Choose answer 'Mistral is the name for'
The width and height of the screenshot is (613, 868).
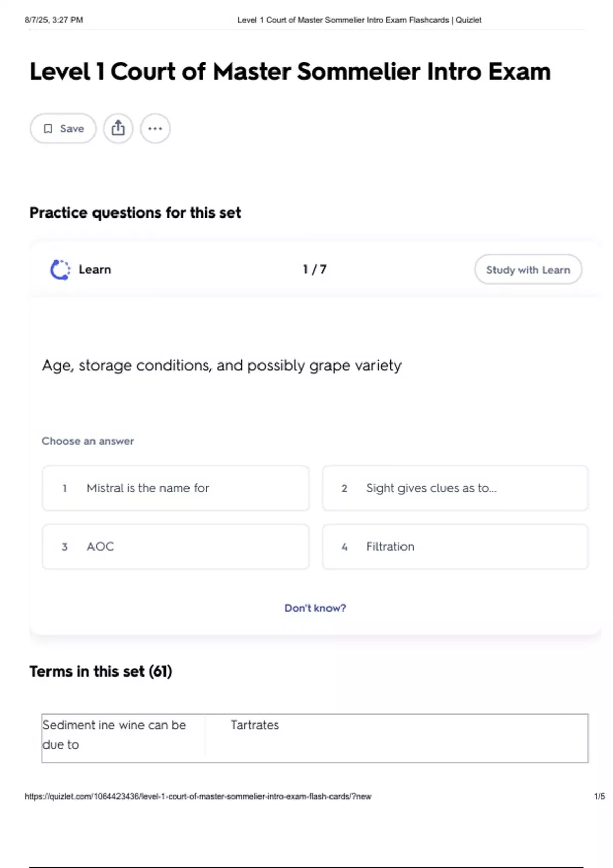pyautogui.click(x=176, y=488)
